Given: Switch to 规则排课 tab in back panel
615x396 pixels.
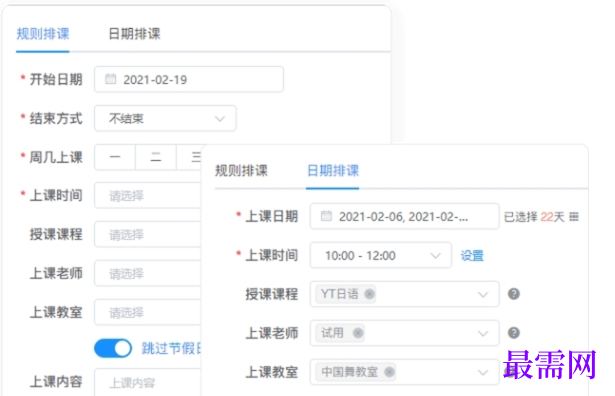Looking at the screenshot, I should tap(43, 34).
